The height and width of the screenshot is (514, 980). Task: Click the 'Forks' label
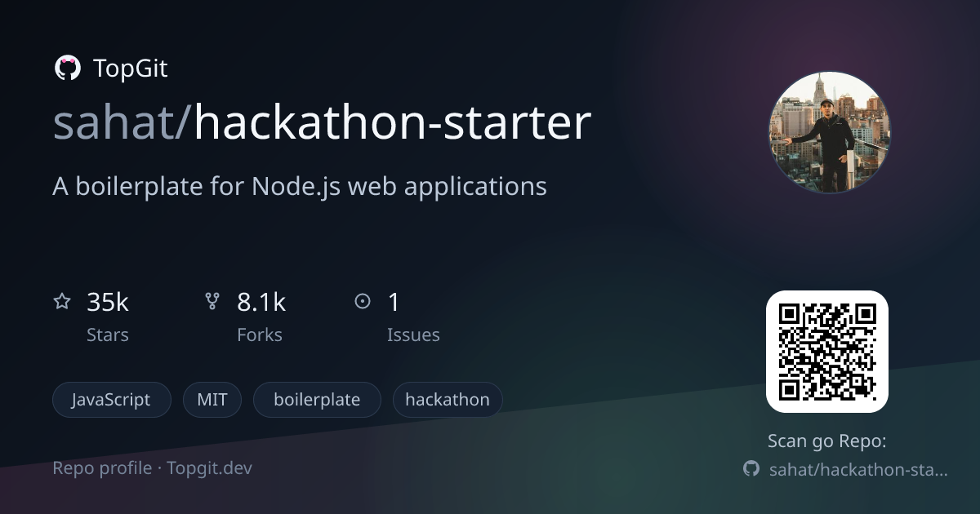[260, 335]
